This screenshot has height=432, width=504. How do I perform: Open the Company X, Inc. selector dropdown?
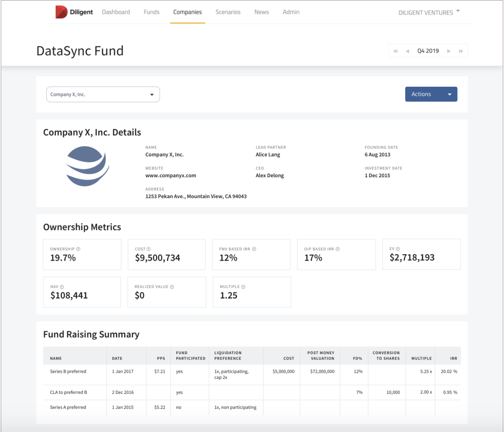[x=103, y=94]
